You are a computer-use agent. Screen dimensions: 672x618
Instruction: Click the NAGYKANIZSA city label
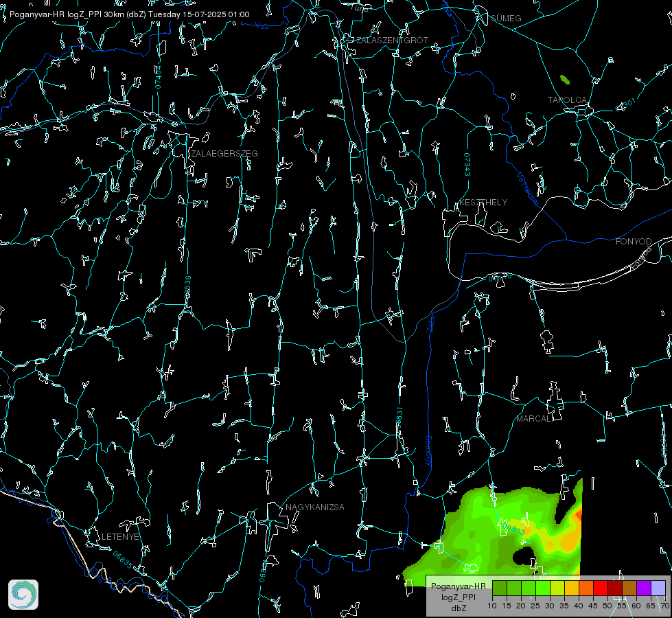pos(315,507)
